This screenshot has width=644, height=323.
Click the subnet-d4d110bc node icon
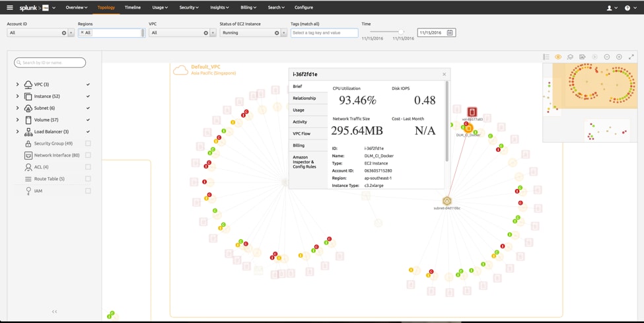447,201
